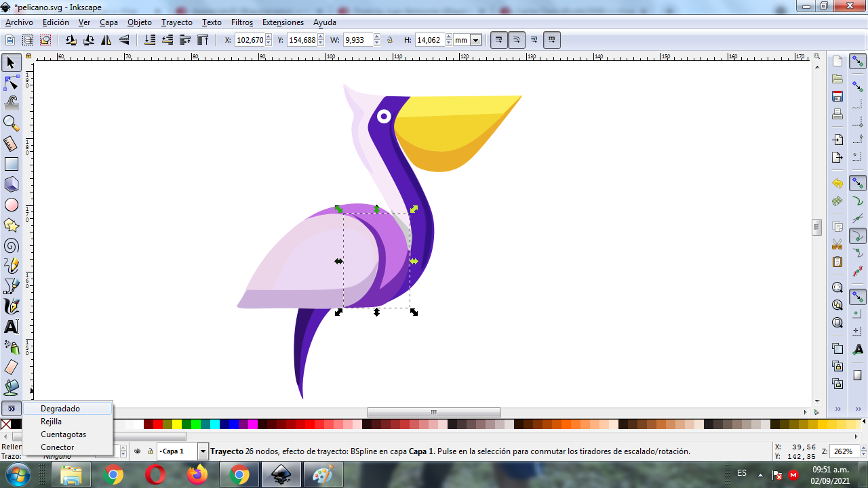The image size is (868, 488).
Task: Select the Zoom magnifier tool
Action: (x=11, y=123)
